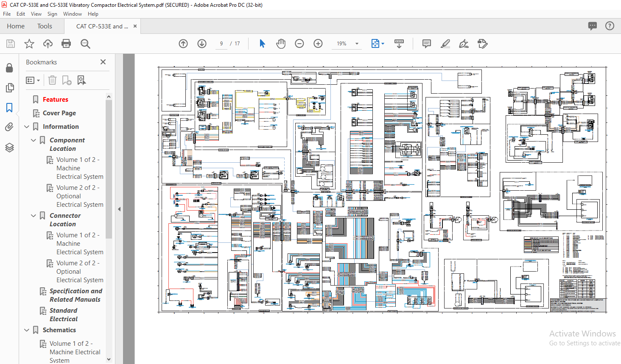Open the File menu
Screen dimensions: 621x364
click(7, 14)
